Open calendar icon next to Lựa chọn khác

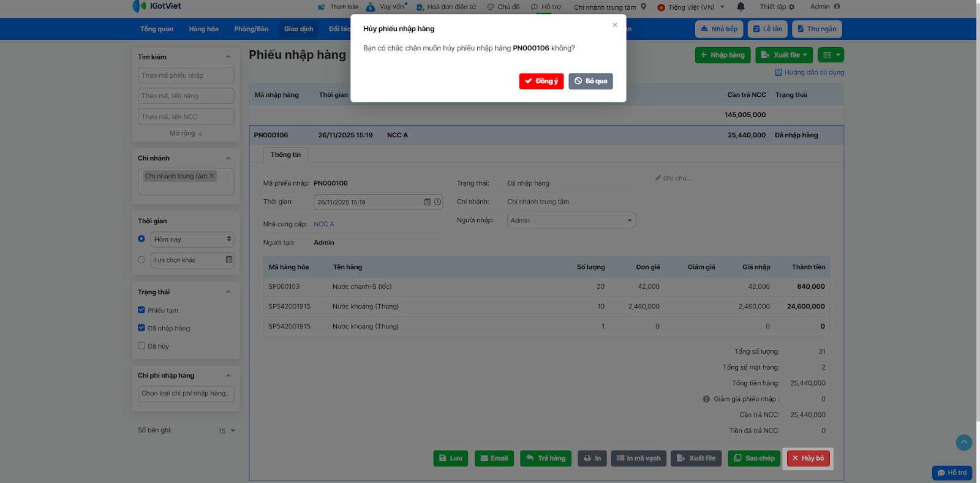229,260
